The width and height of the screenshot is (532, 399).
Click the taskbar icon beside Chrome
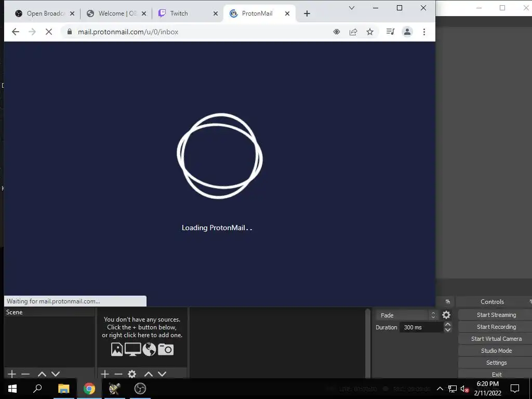pyautogui.click(x=115, y=389)
